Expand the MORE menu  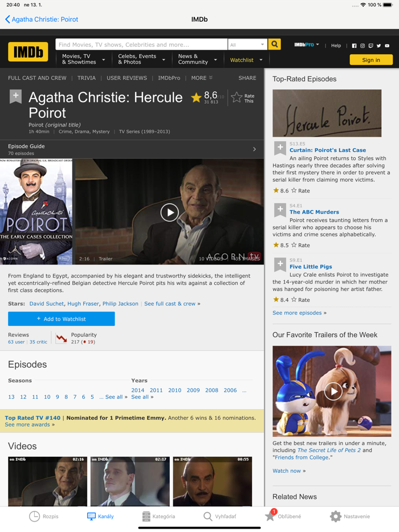202,78
